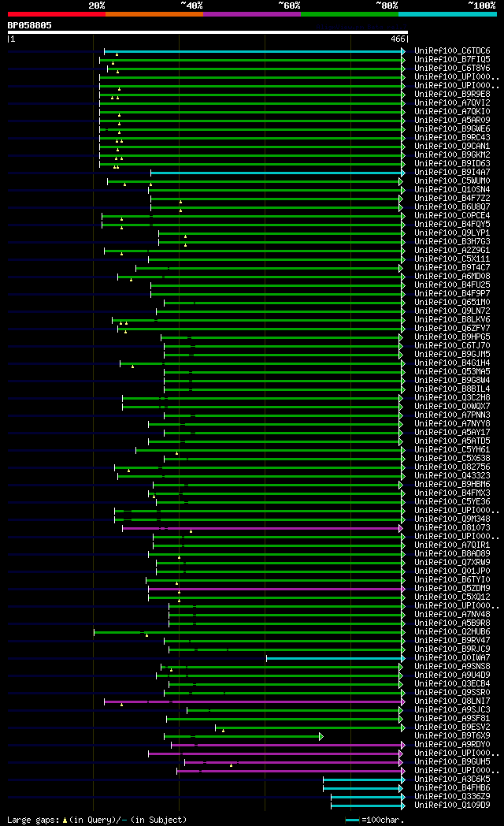Click the green alignment bar of UniRef100_Q2HUB6
Screen dimensions: 504x826
pos(249,632)
